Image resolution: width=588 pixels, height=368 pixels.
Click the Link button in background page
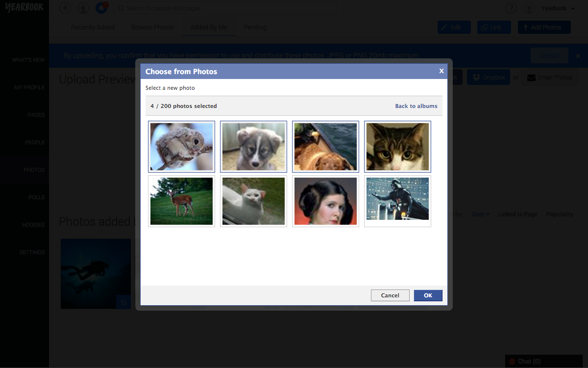tap(494, 27)
